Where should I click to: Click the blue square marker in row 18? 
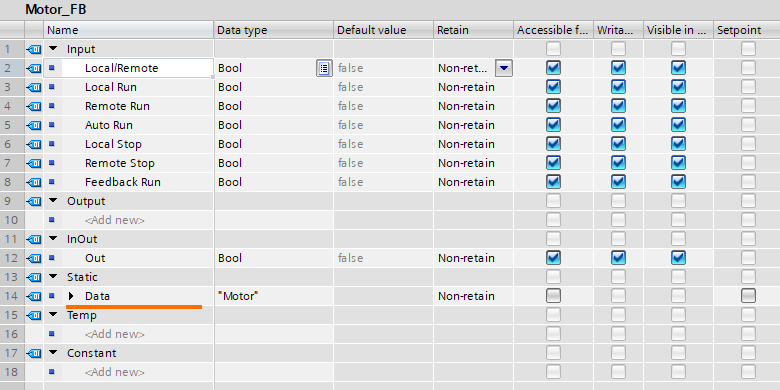(x=52, y=372)
